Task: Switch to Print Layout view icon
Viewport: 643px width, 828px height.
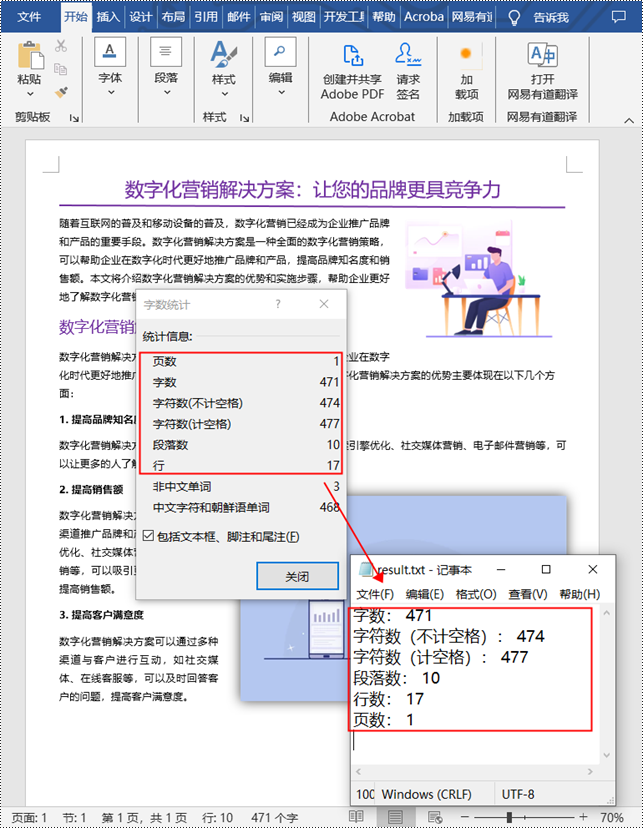Action: pyautogui.click(x=395, y=817)
